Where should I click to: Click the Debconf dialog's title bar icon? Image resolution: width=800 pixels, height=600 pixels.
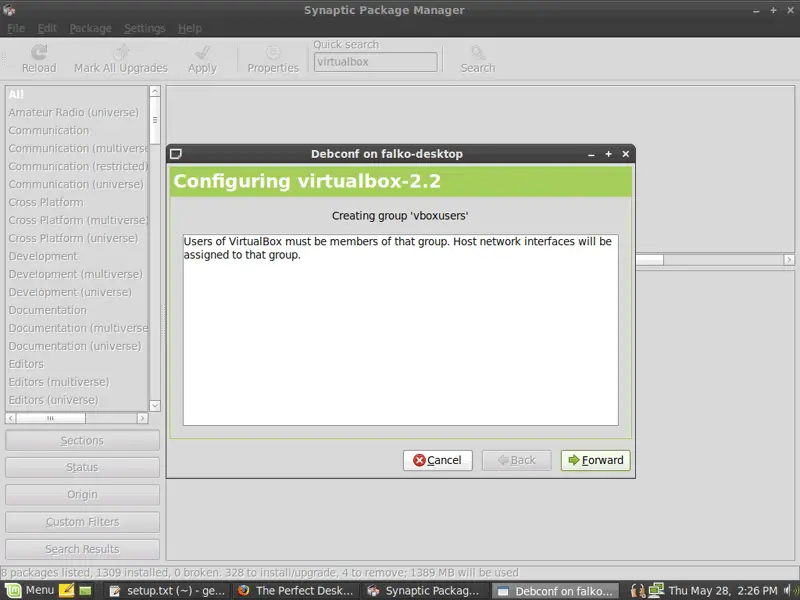(x=176, y=154)
